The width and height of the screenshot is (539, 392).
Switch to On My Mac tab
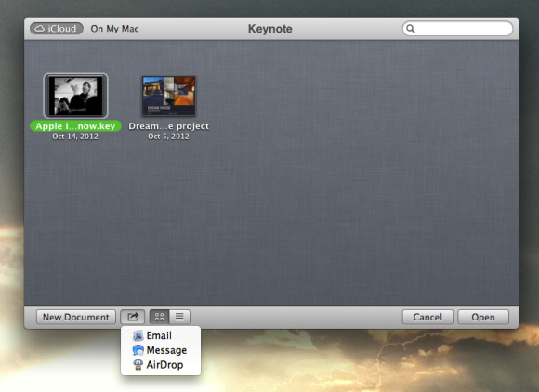click(x=114, y=29)
